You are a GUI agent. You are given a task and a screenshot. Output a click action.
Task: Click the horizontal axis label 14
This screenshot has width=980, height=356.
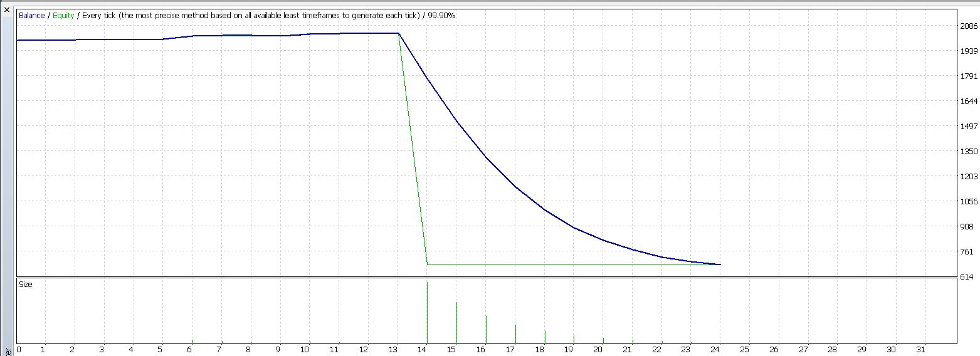click(423, 350)
